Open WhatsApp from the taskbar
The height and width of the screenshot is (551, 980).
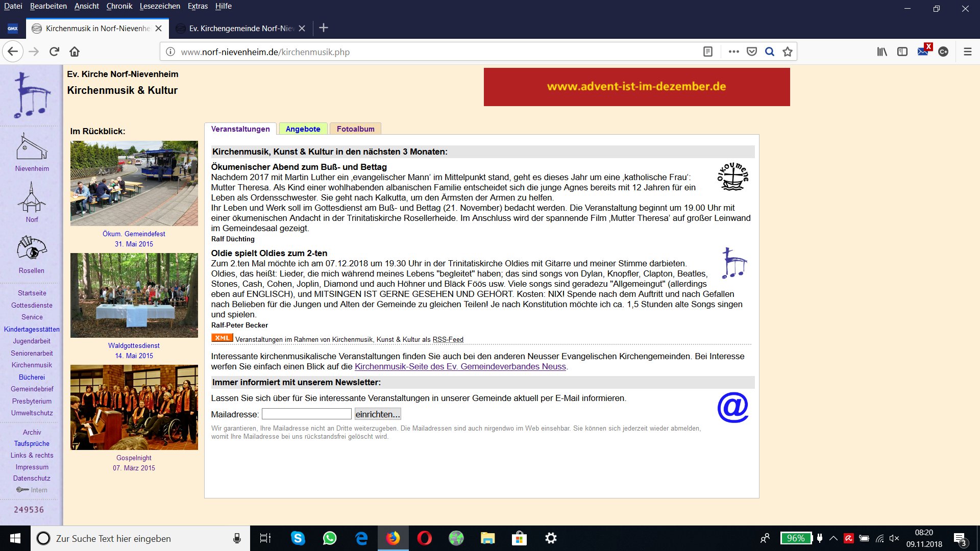tap(330, 538)
